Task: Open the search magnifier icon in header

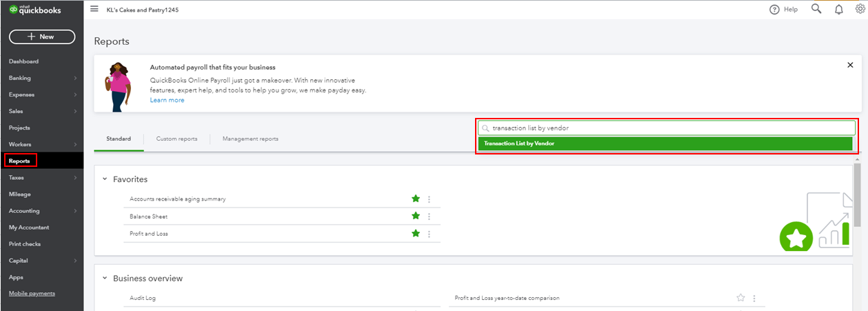Action: click(816, 9)
